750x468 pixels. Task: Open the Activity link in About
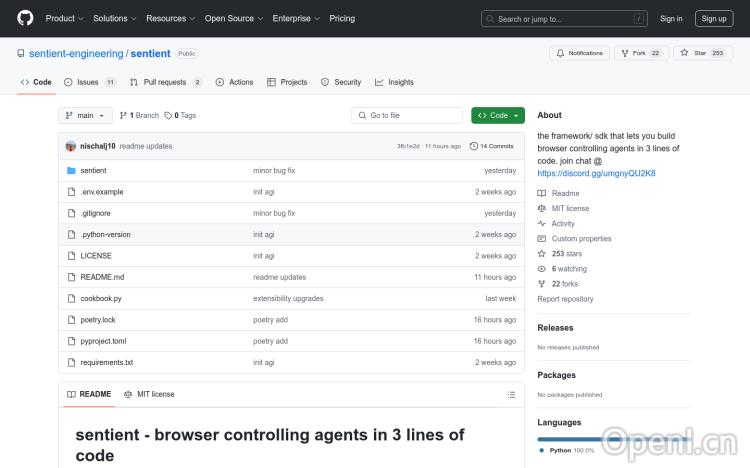pyautogui.click(x=563, y=224)
